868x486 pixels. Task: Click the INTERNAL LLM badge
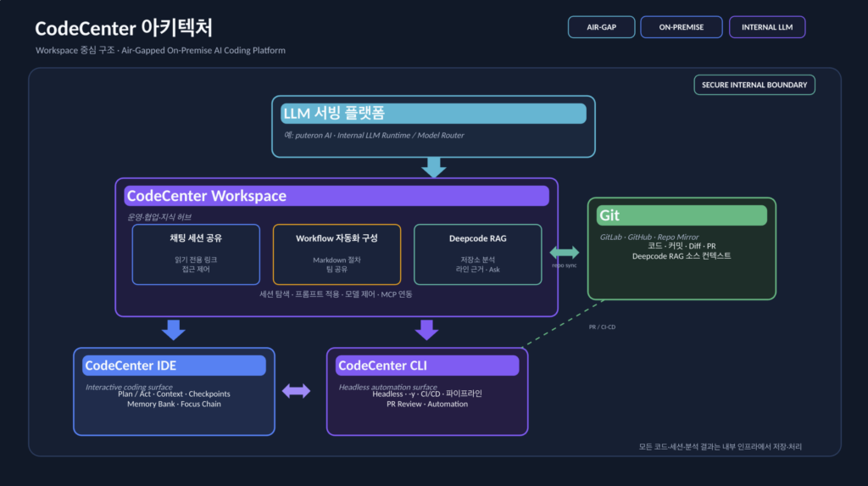pyautogui.click(x=766, y=27)
